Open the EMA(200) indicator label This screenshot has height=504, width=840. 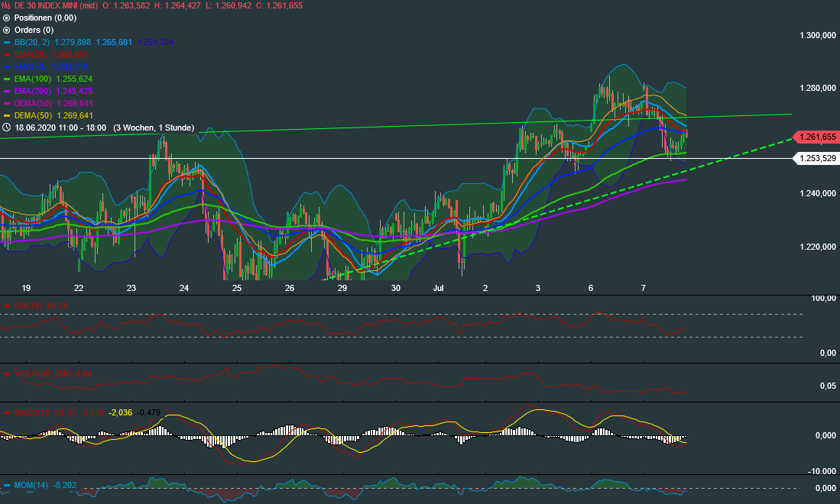point(33,91)
